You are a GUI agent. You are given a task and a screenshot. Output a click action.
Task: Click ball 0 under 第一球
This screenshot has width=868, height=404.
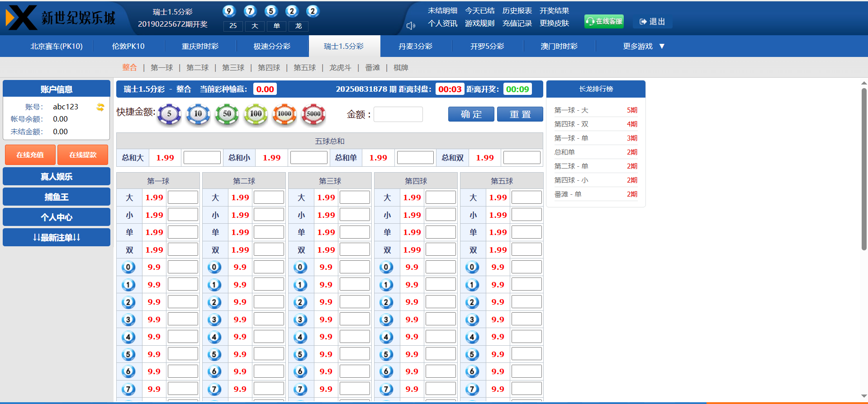128,268
